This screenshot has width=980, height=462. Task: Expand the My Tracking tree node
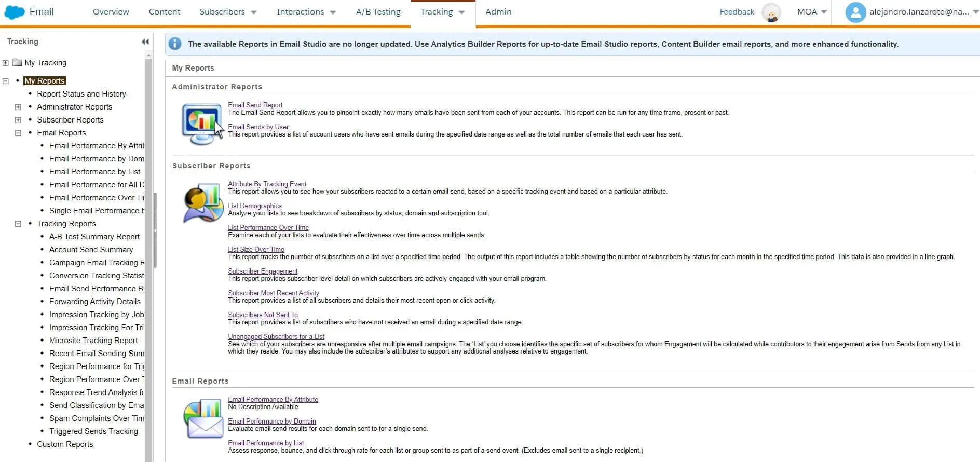(6, 63)
